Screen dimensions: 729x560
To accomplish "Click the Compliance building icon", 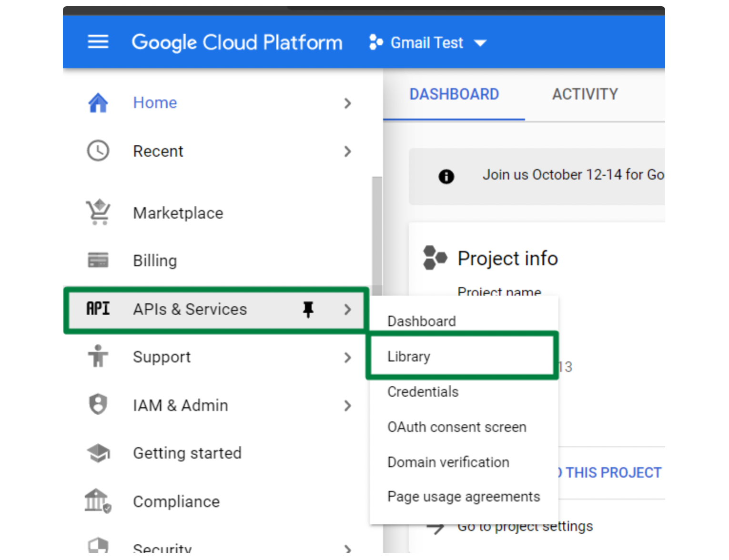I will [x=98, y=501].
